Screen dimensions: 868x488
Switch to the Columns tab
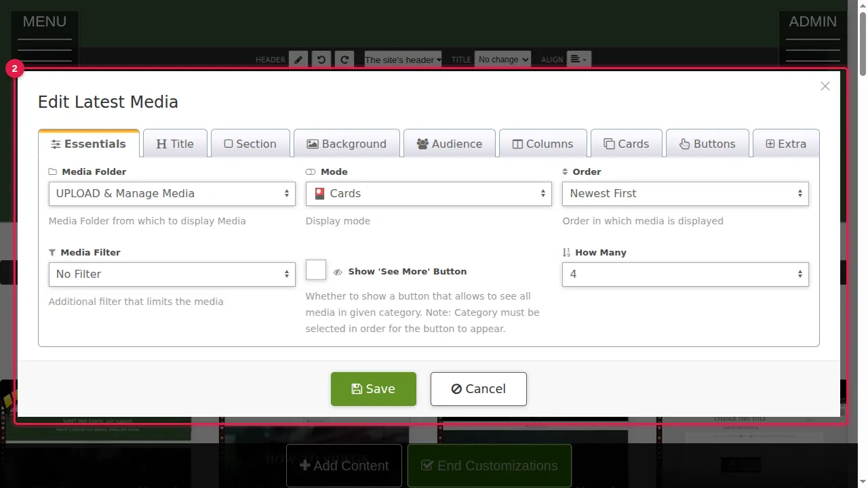coord(543,144)
